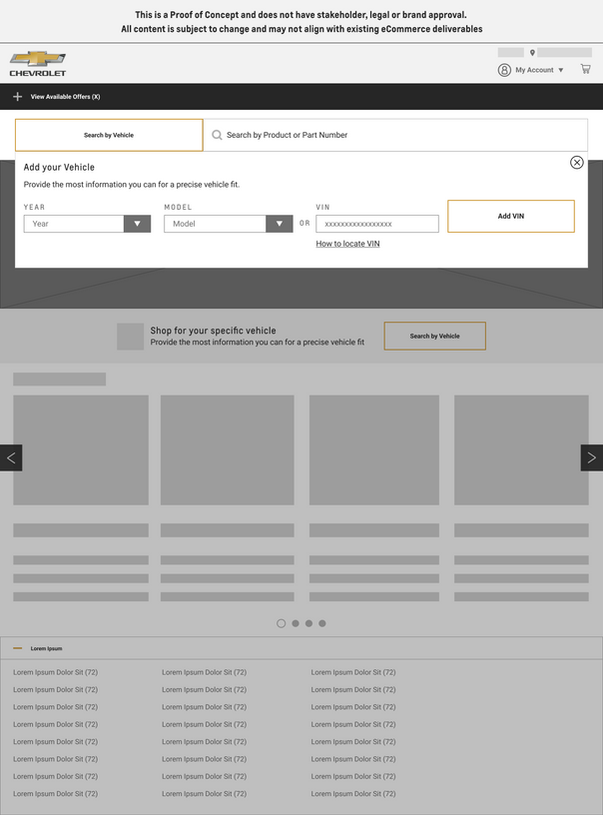Collapse Lorem Ipsum section minus icon
Image resolution: width=603 pixels, height=815 pixels.
point(18,648)
